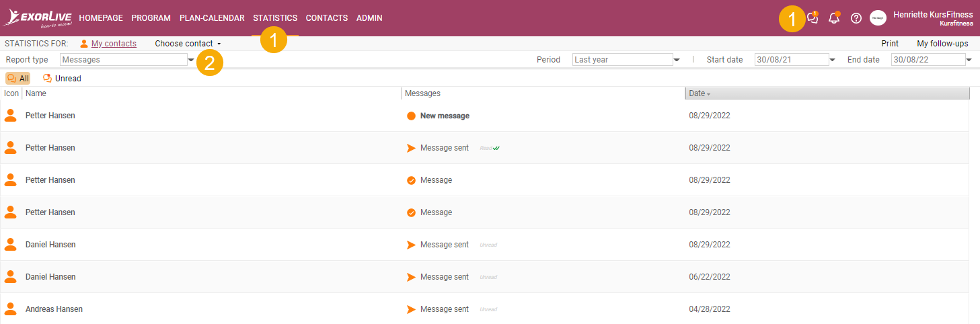This screenshot has height=324, width=980.
Task: Open the Period Last year dropdown
Action: [x=626, y=60]
